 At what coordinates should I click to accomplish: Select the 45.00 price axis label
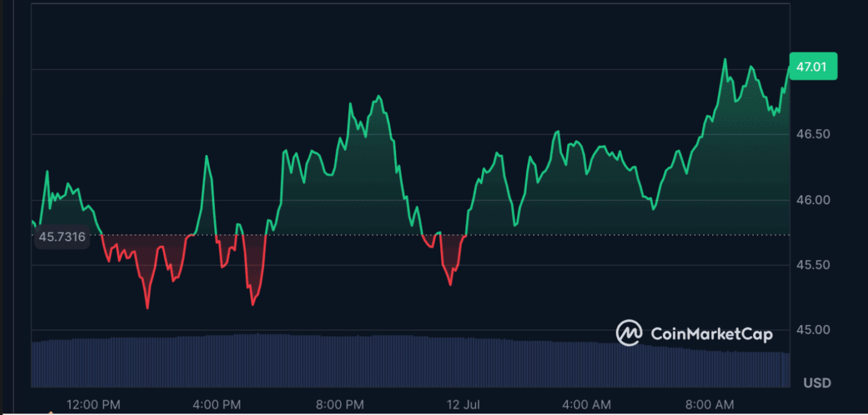(813, 329)
